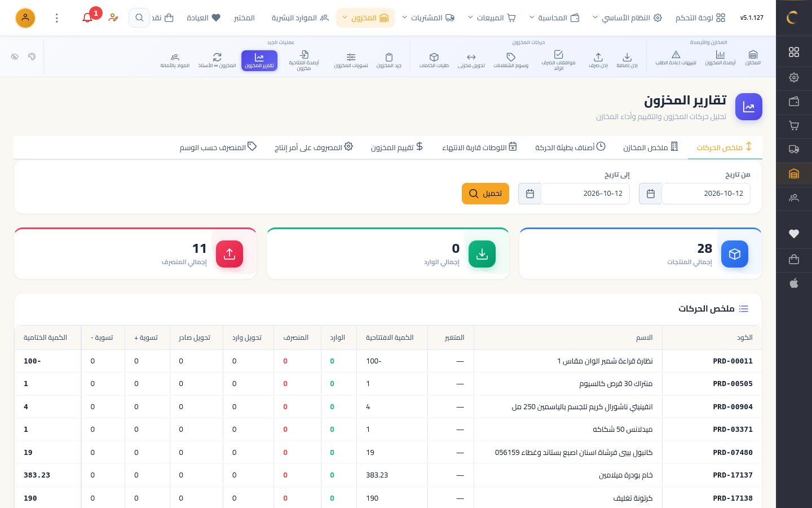812x508 pixels.
Task: Open أرصدة افتتاحية مخزون opening balances
Action: (x=304, y=60)
